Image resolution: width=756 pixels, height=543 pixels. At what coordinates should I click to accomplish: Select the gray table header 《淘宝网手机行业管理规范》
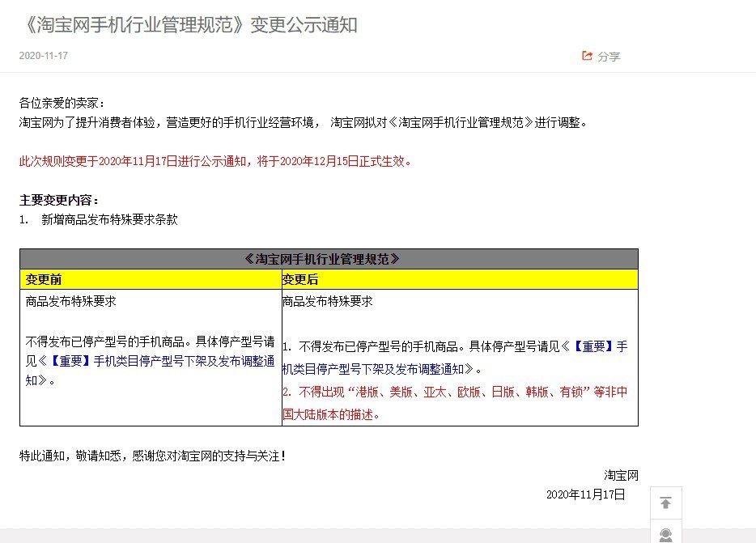(x=329, y=259)
